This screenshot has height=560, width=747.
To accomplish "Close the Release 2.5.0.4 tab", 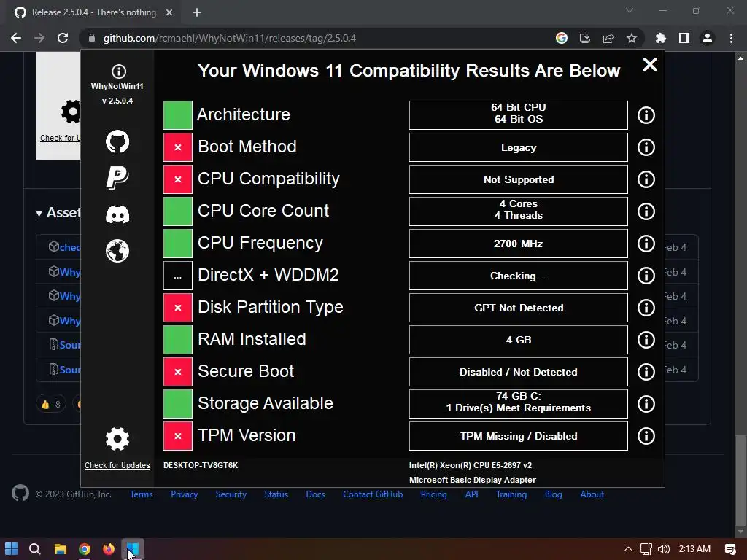I will 169,12.
